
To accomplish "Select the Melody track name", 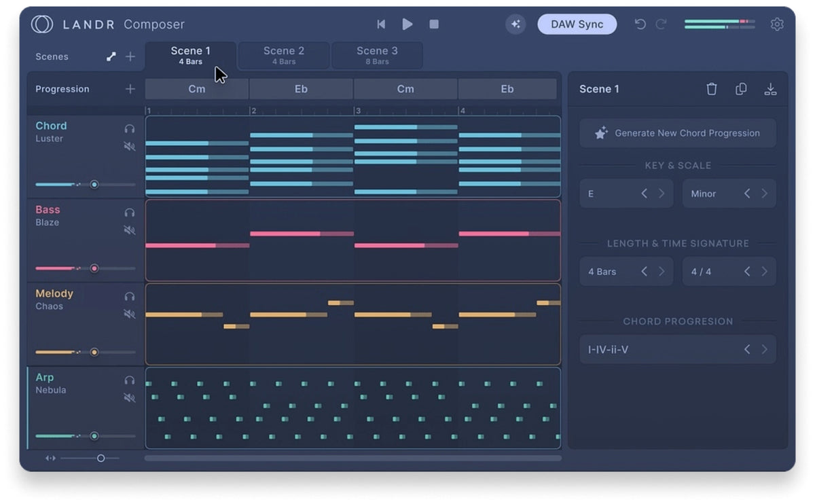I will 54,293.
